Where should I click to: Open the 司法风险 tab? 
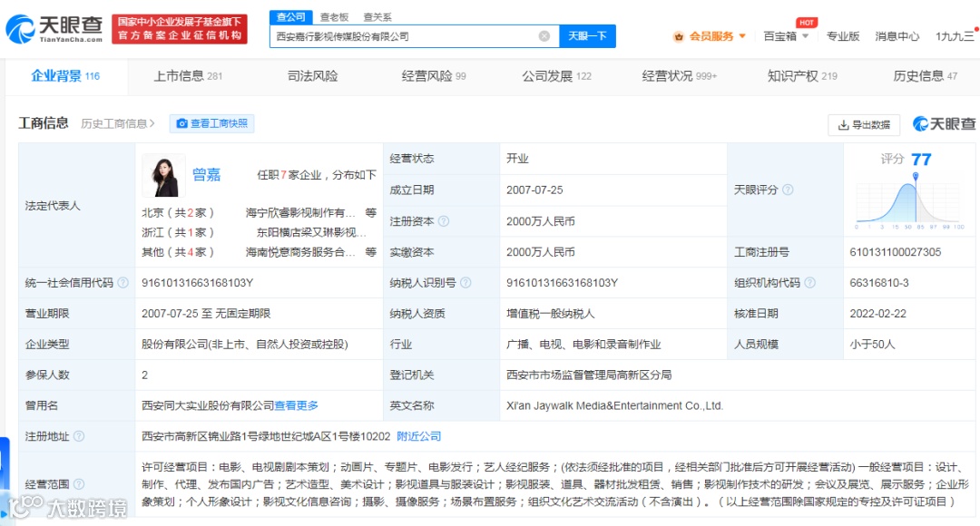[x=312, y=76]
